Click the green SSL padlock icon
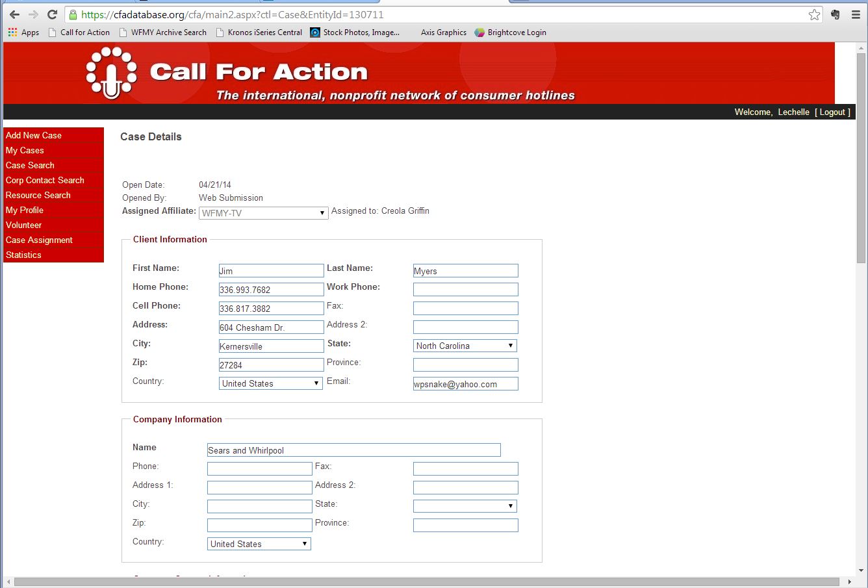868x588 pixels. (x=73, y=14)
